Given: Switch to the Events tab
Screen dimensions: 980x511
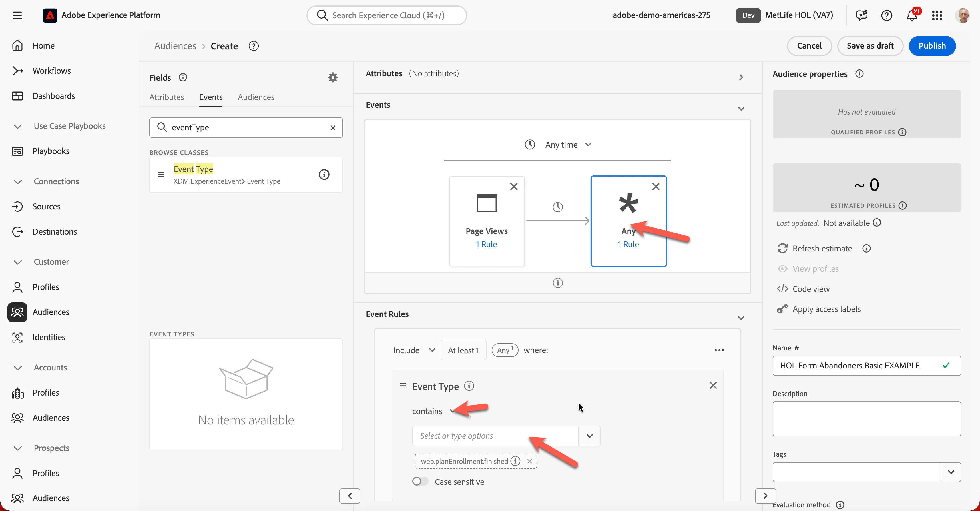Looking at the screenshot, I should pos(211,97).
